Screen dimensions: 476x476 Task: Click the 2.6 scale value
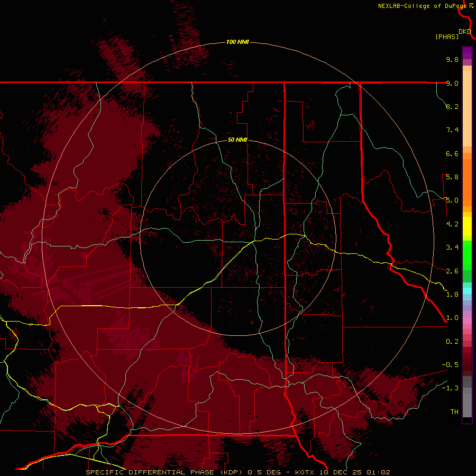click(x=452, y=271)
